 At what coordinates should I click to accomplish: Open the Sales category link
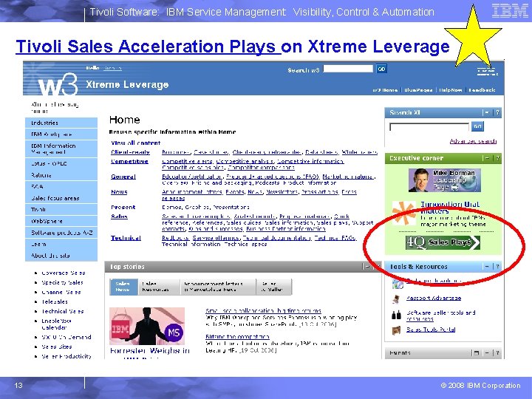coord(119,216)
